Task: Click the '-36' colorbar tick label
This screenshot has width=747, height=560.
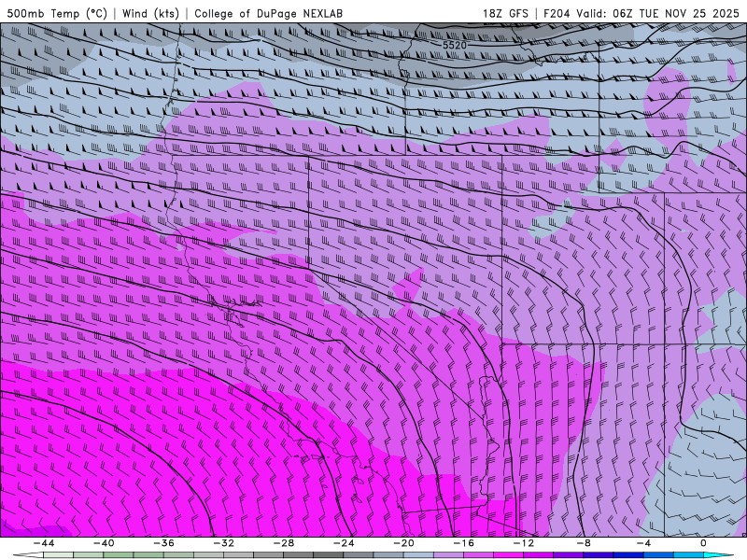Action: click(164, 543)
